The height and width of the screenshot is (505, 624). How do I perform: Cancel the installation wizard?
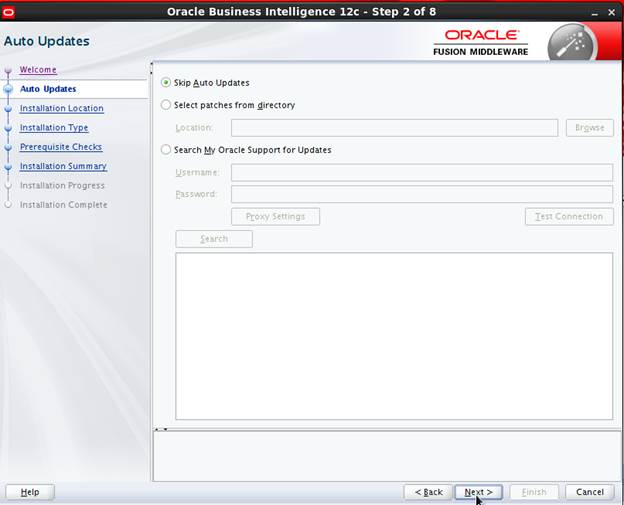[x=589, y=492]
